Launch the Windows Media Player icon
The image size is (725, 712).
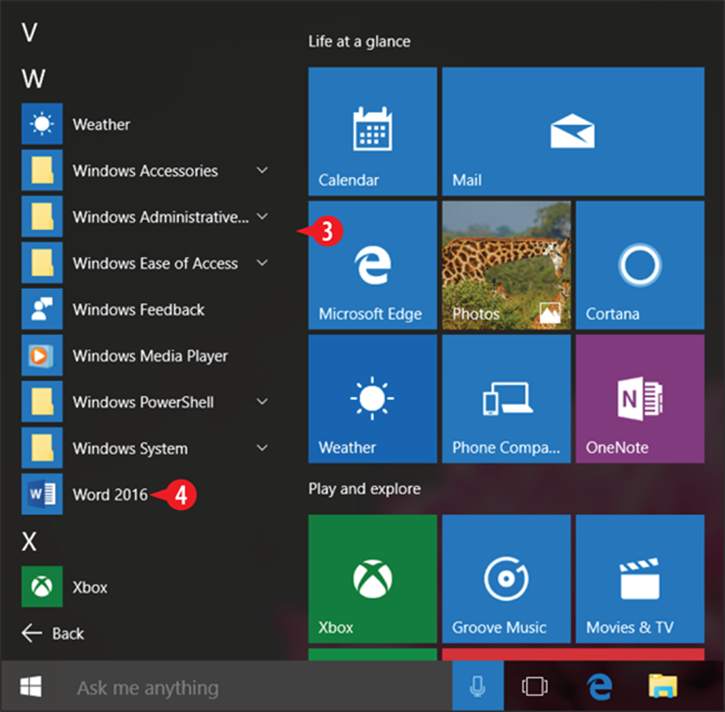click(42, 355)
